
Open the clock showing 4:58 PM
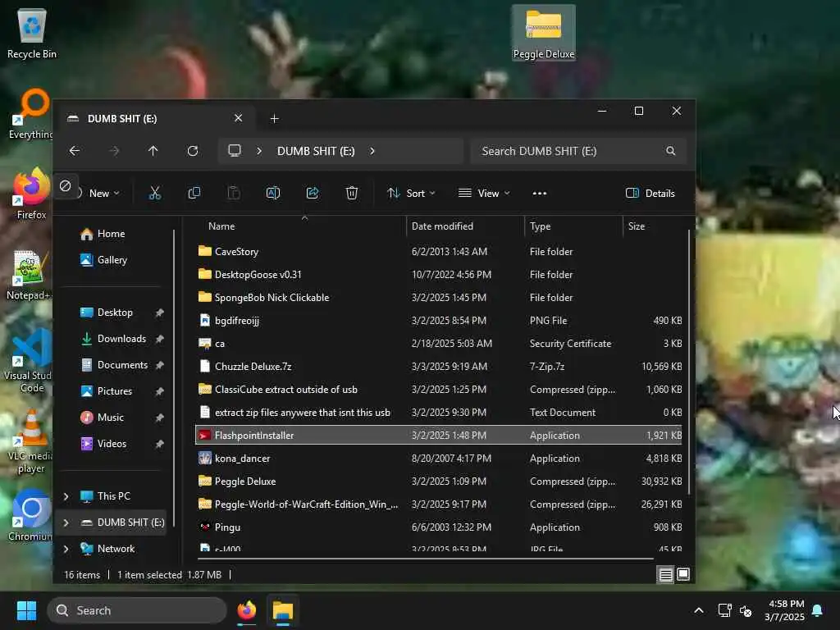click(x=784, y=610)
